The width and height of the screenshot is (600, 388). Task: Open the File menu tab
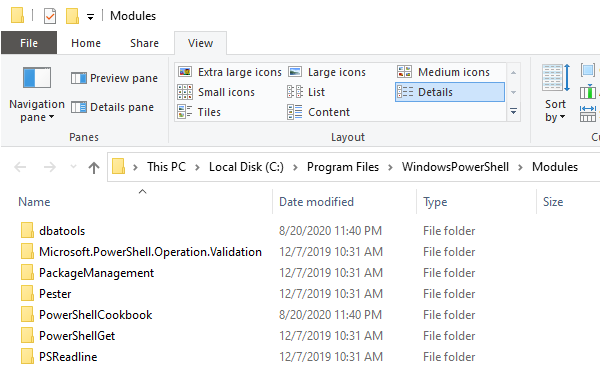point(29,43)
